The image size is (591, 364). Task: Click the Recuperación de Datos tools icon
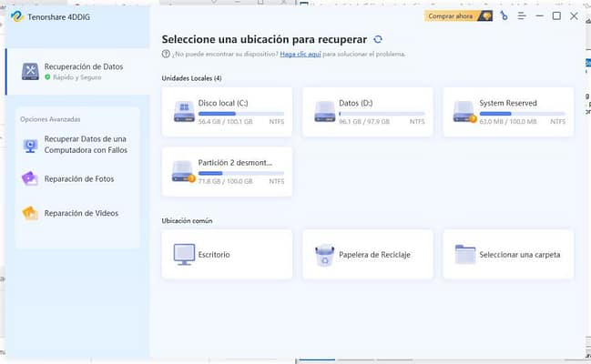30,71
